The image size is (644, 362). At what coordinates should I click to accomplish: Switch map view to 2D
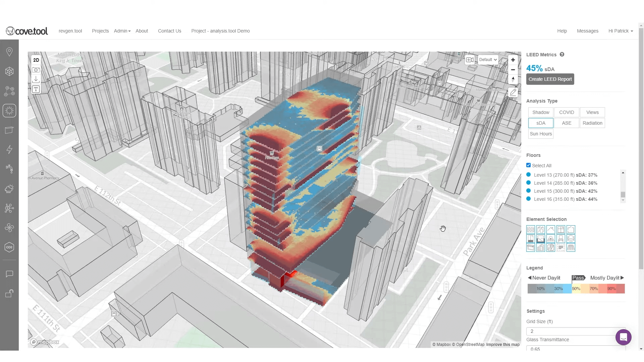point(36,60)
